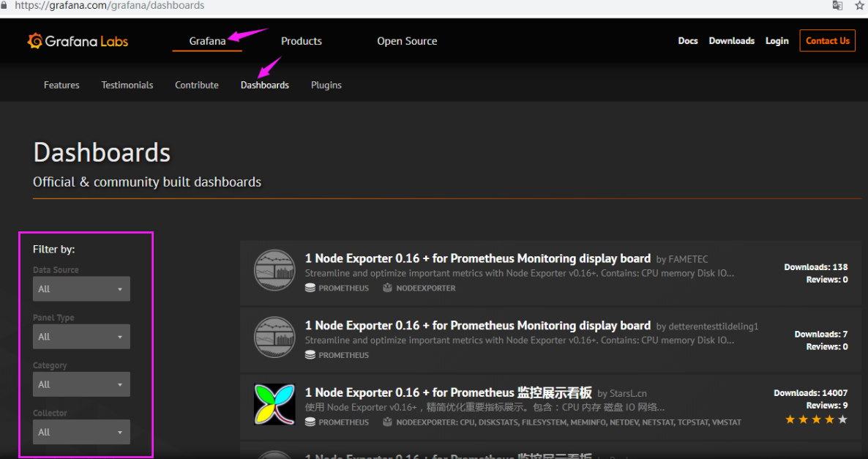Open FAMETEC's Node Exporter dashboard title
The image size is (868, 459).
coord(478,258)
